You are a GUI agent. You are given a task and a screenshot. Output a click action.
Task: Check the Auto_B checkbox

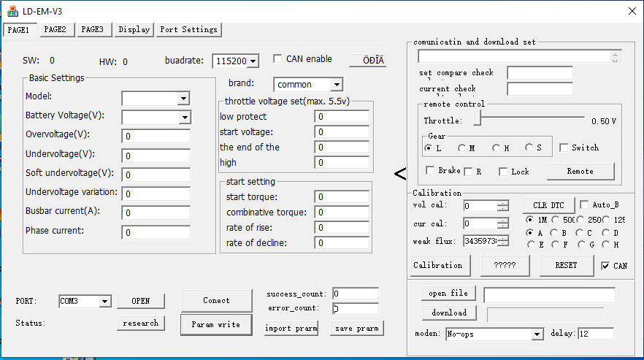coord(584,205)
